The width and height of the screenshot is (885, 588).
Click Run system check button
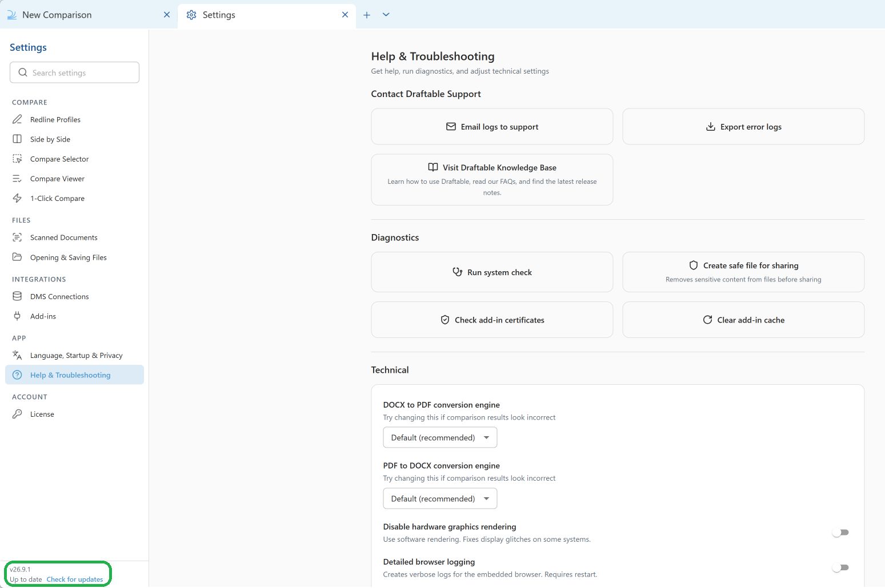492,272
